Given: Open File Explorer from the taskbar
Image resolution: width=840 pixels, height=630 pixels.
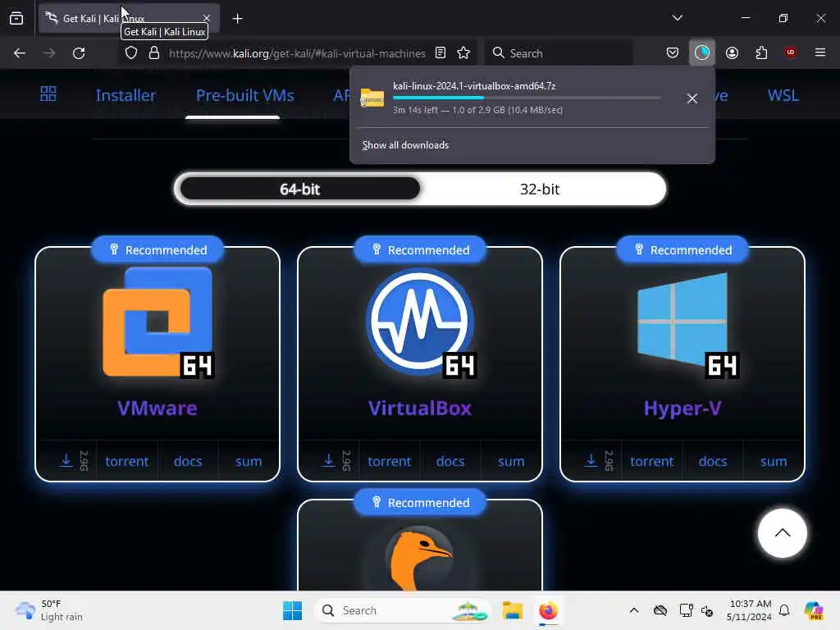Looking at the screenshot, I should (x=512, y=610).
